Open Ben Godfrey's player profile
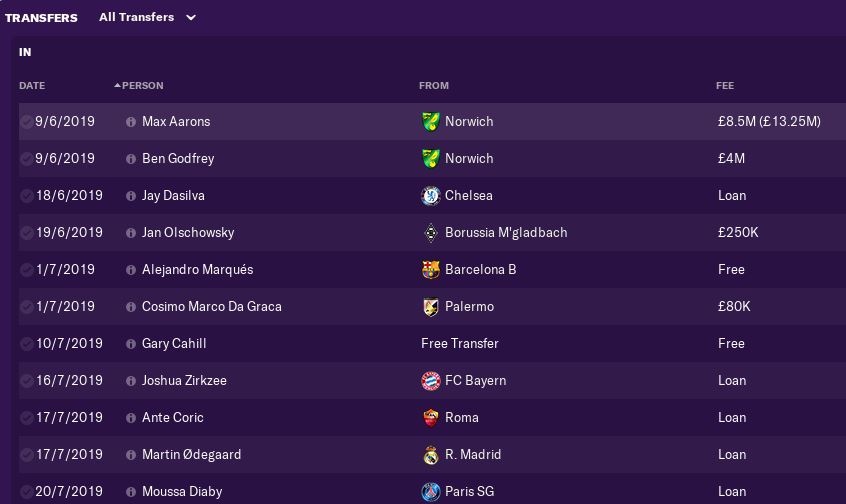This screenshot has width=846, height=504. click(178, 159)
